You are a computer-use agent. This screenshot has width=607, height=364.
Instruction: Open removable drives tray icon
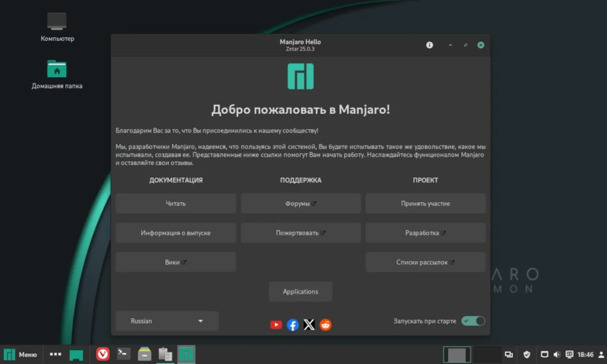(x=544, y=355)
